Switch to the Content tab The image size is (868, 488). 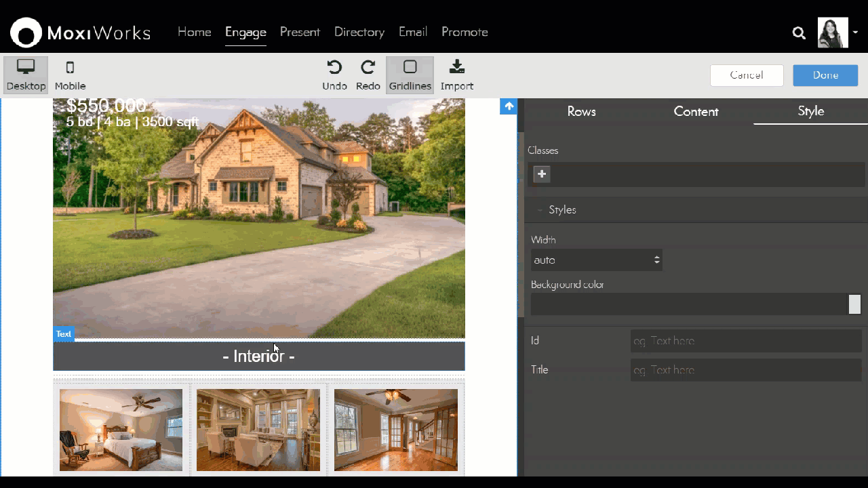pos(696,112)
